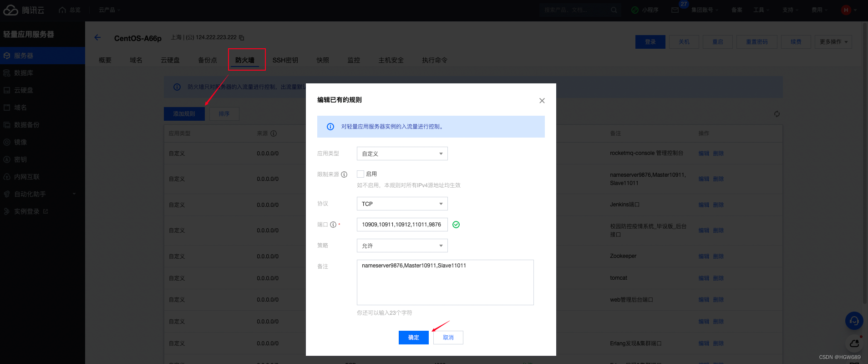Open the 策略 dropdown showing 允许

pyautogui.click(x=402, y=246)
